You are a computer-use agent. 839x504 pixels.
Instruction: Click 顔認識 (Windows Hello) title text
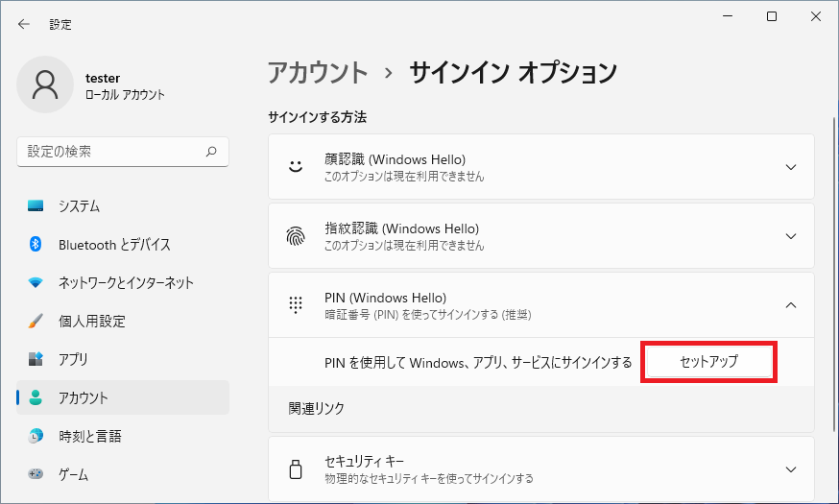(x=395, y=159)
